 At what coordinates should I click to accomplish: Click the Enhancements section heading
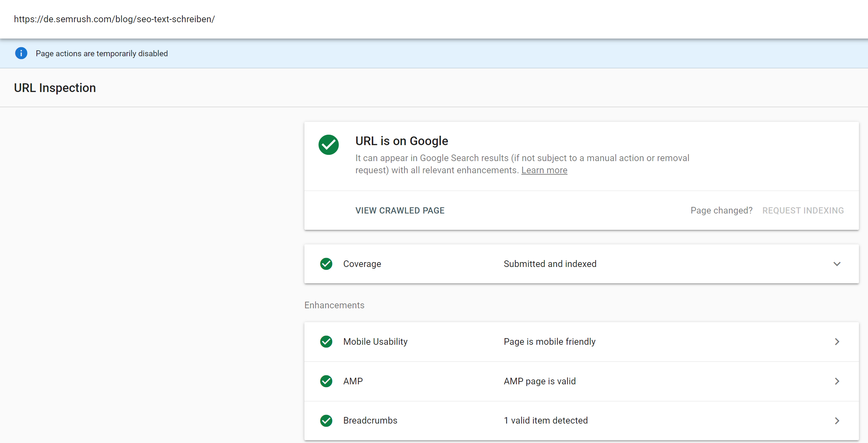[334, 305]
